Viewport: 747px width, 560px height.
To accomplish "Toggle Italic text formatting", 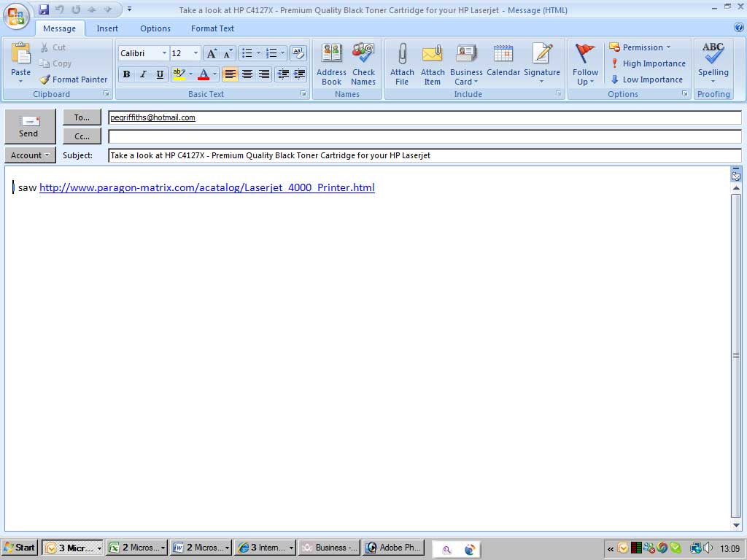I will pyautogui.click(x=143, y=74).
